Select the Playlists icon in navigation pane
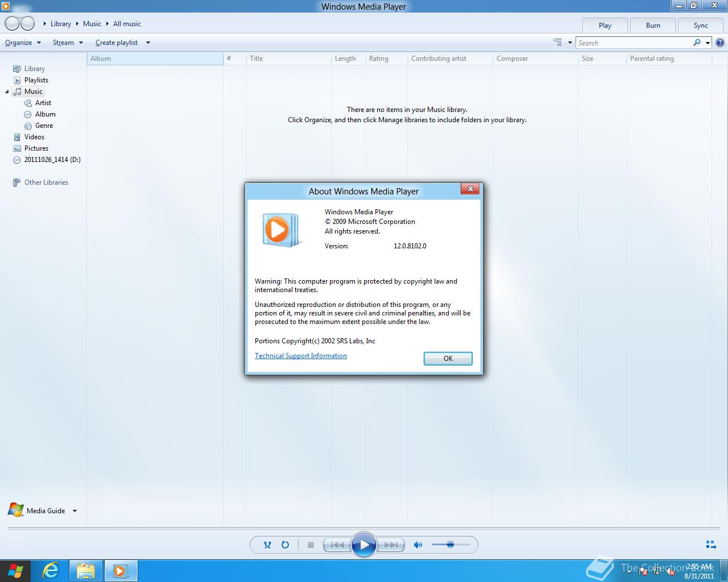 [17, 80]
